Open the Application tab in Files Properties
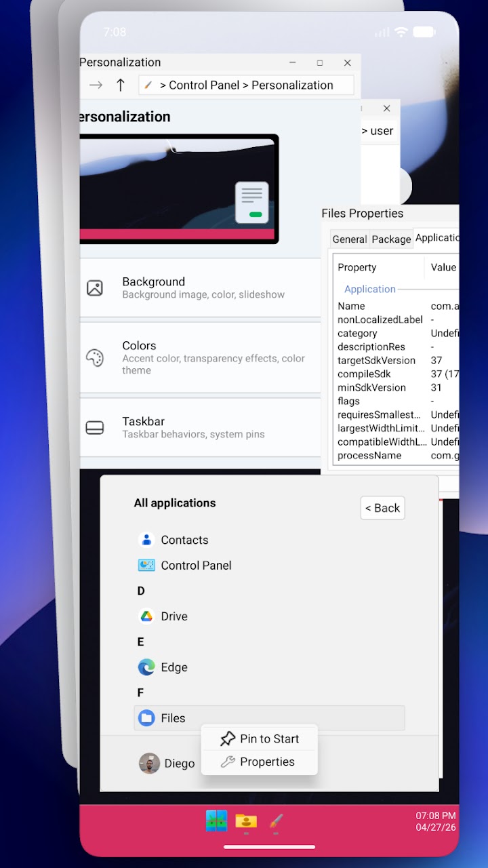This screenshot has height=868, width=488. (x=436, y=237)
